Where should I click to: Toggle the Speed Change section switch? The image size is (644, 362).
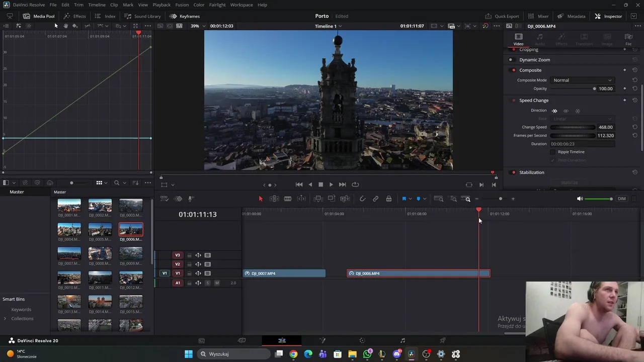click(x=513, y=101)
